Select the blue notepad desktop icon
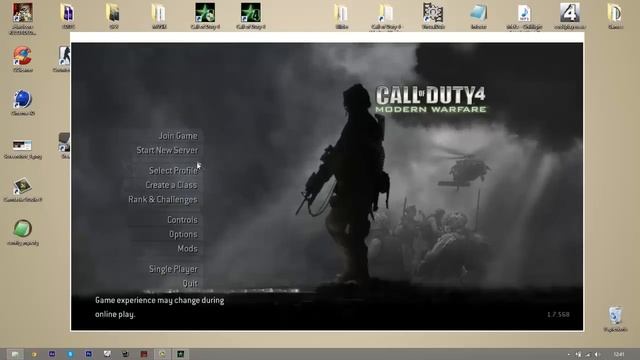The image size is (640, 360). (478, 16)
